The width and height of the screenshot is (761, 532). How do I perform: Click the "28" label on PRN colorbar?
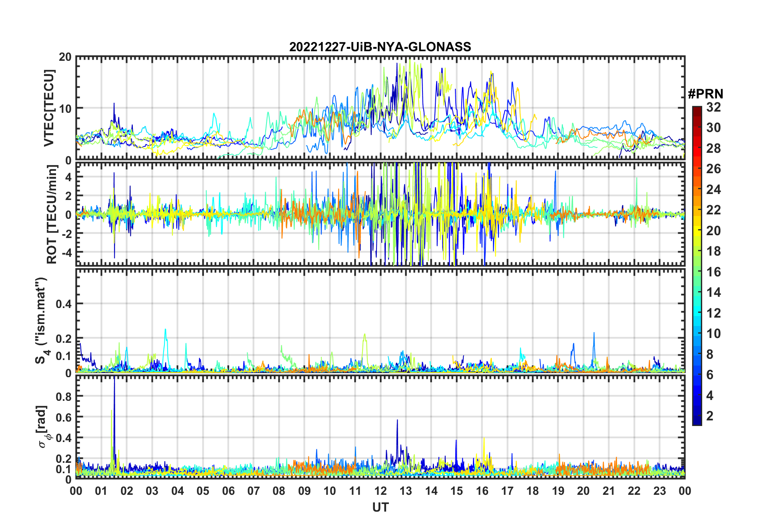(713, 148)
